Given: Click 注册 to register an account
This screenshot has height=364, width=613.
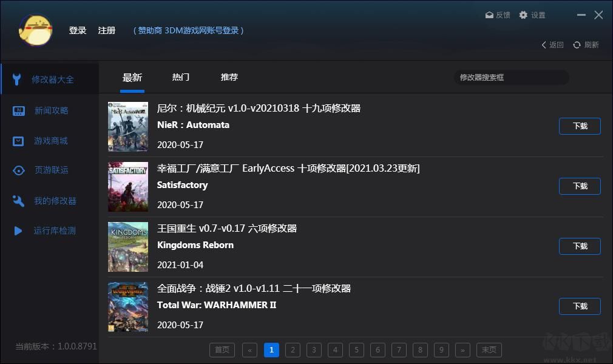Looking at the screenshot, I should click(107, 30).
